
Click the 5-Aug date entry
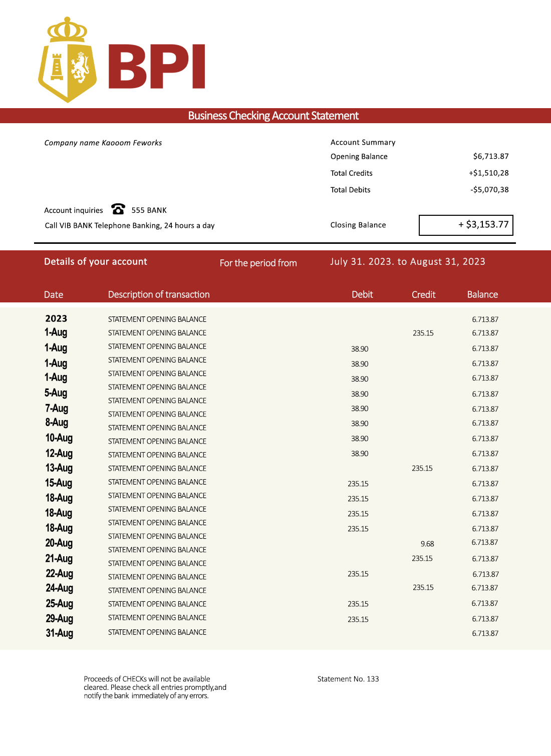[x=56, y=393]
